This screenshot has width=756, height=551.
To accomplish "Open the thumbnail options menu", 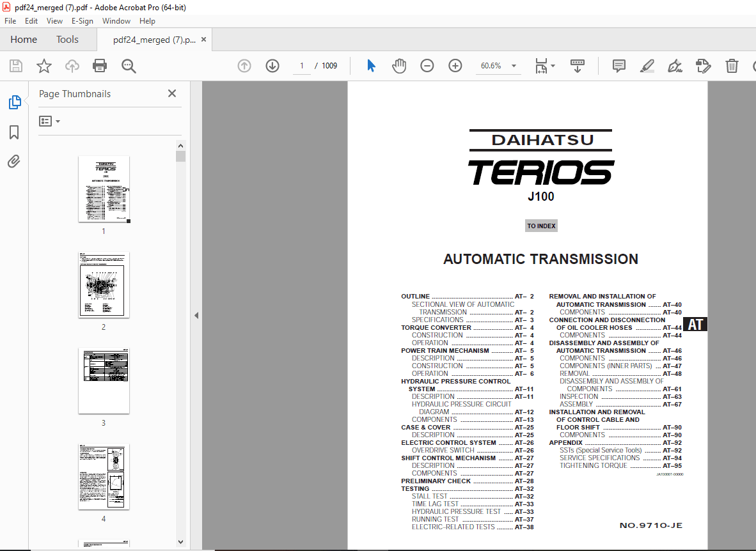I will pos(49,121).
